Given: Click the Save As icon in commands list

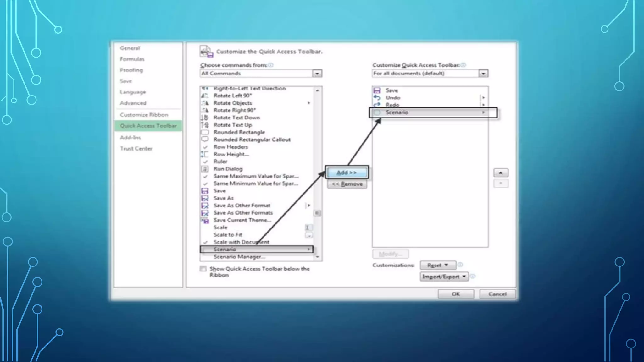Looking at the screenshot, I should pyautogui.click(x=205, y=198).
